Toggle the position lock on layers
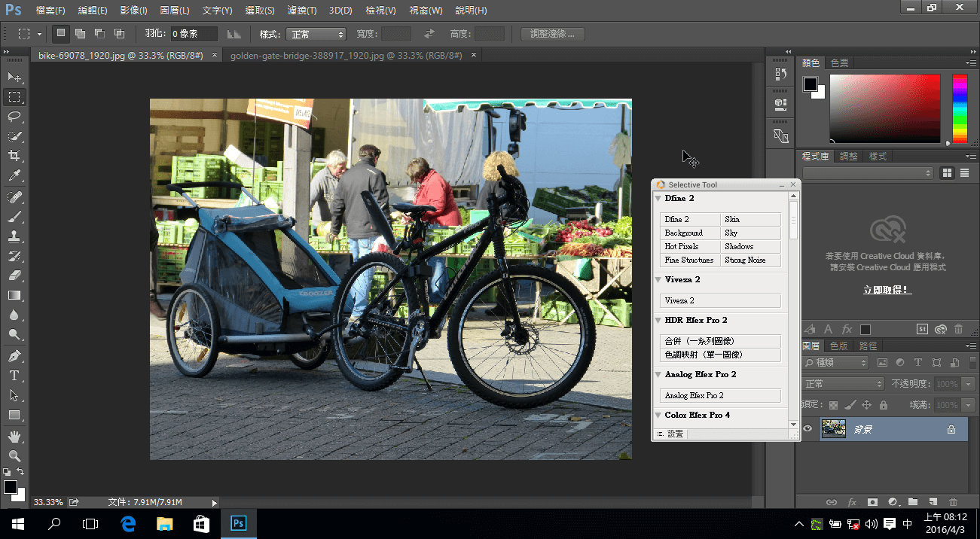Viewport: 980px width, 539px height. click(866, 404)
